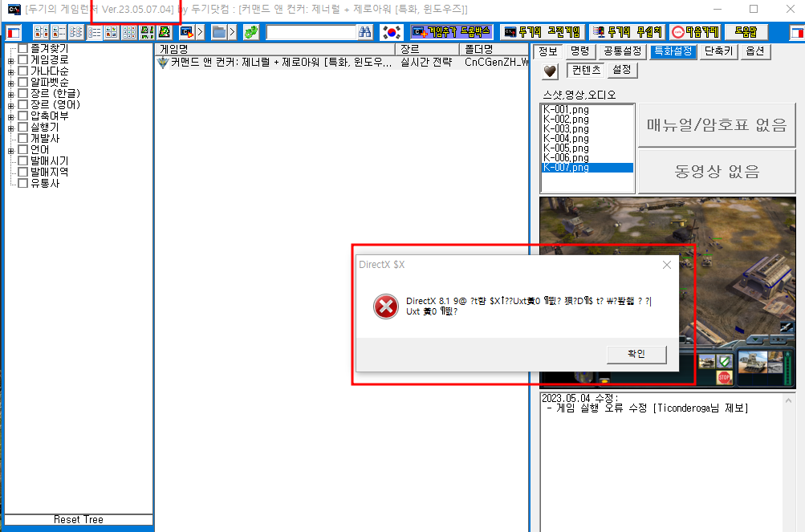This screenshot has height=532, width=805.
Task: Check the 유통사 checkbox
Action: pos(22,183)
